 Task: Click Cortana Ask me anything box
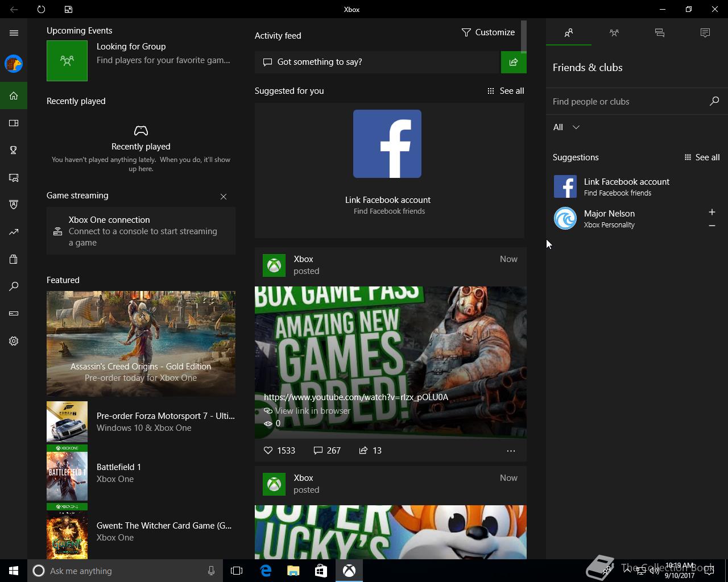pyautogui.click(x=125, y=571)
